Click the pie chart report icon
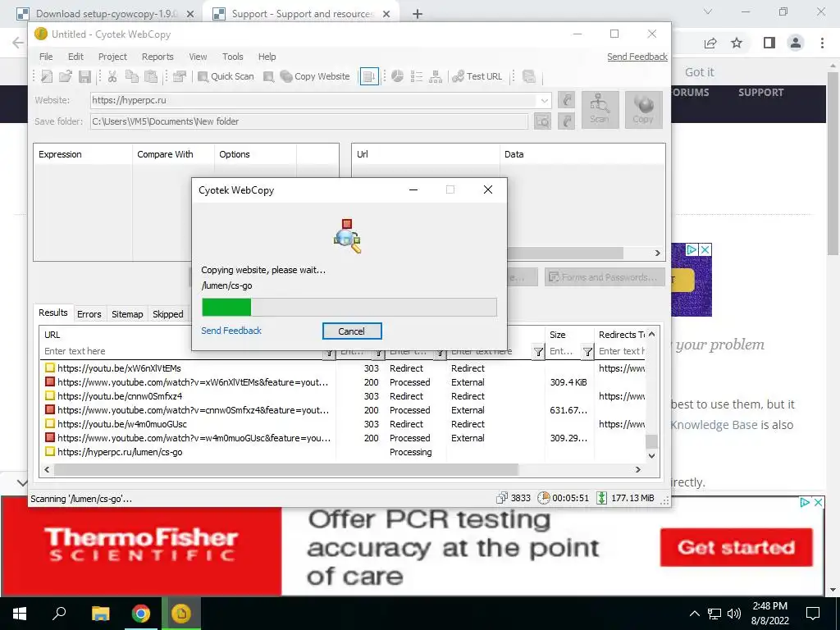This screenshot has width=840, height=630. pyautogui.click(x=397, y=76)
